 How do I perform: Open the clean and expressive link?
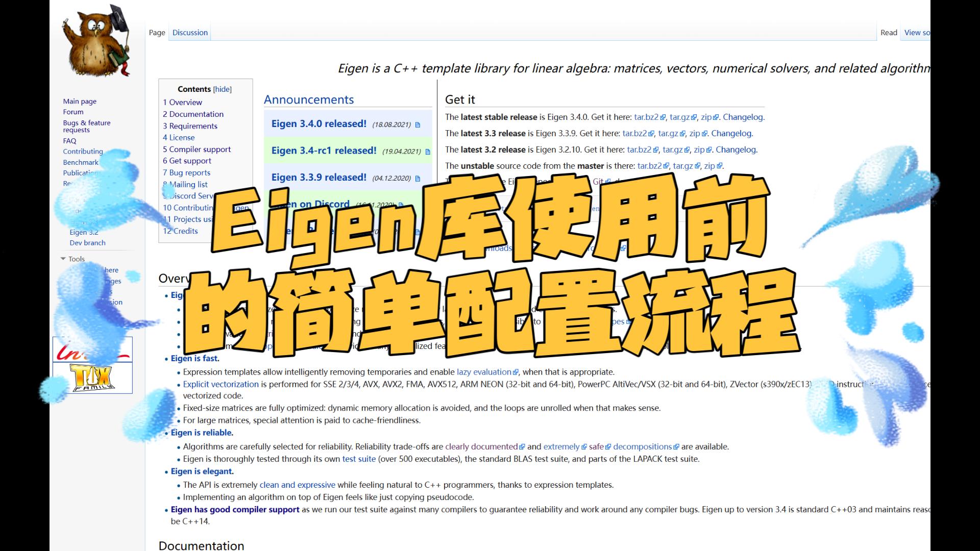[x=298, y=485]
